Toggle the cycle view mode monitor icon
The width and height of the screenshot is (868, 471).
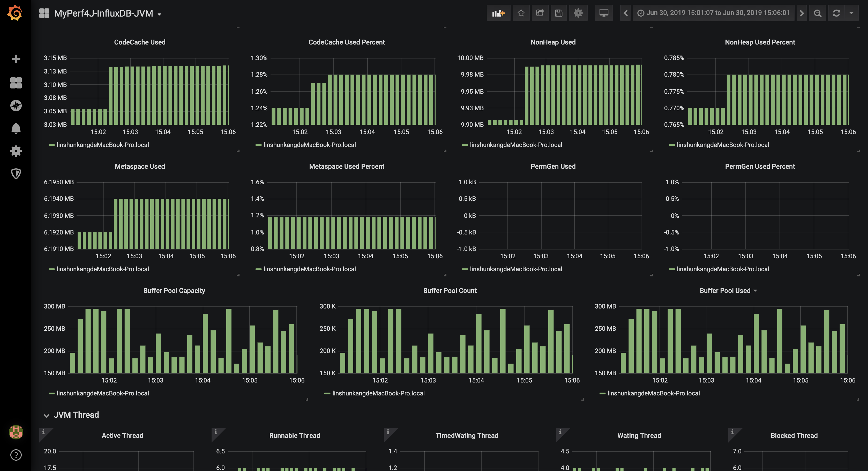pyautogui.click(x=603, y=13)
